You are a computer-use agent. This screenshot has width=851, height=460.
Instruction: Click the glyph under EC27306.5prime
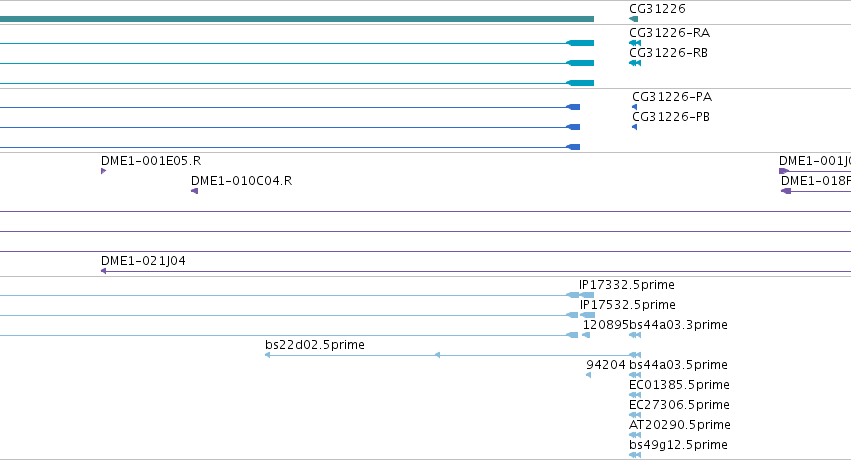coord(635,415)
